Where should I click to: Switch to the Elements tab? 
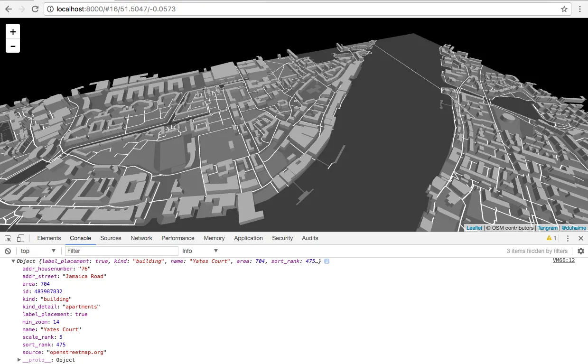pyautogui.click(x=49, y=238)
